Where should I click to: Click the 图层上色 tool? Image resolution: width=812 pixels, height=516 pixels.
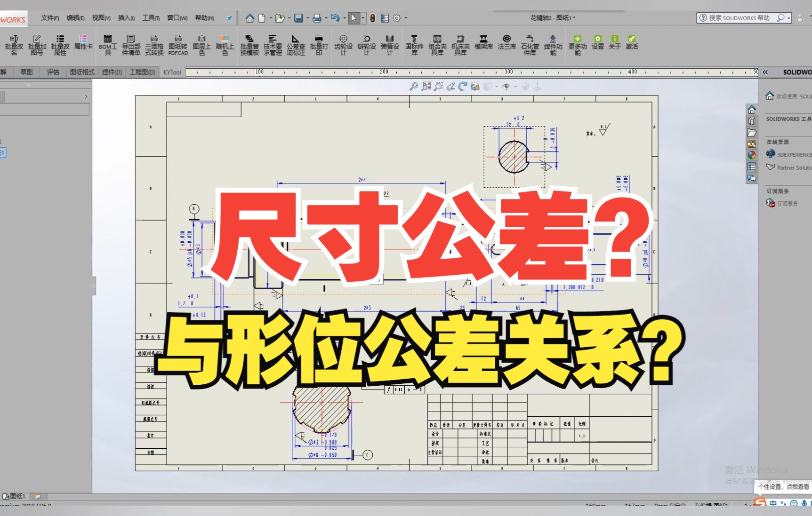click(202, 45)
